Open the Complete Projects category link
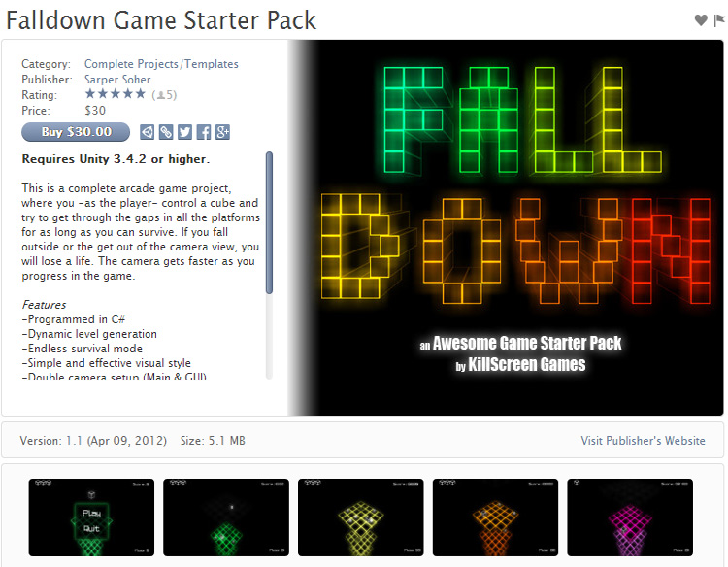This screenshot has height=567, width=728. tap(131, 64)
